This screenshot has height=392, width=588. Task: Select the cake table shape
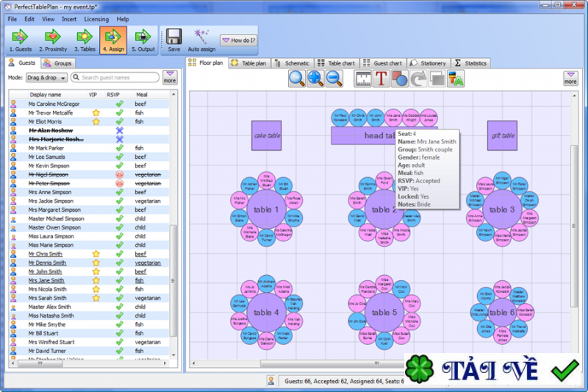coord(267,135)
